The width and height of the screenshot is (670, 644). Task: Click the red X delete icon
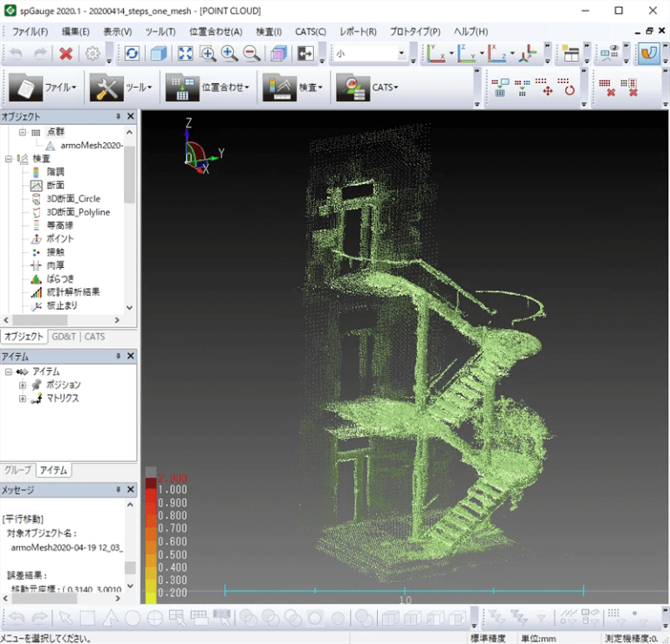[65, 54]
